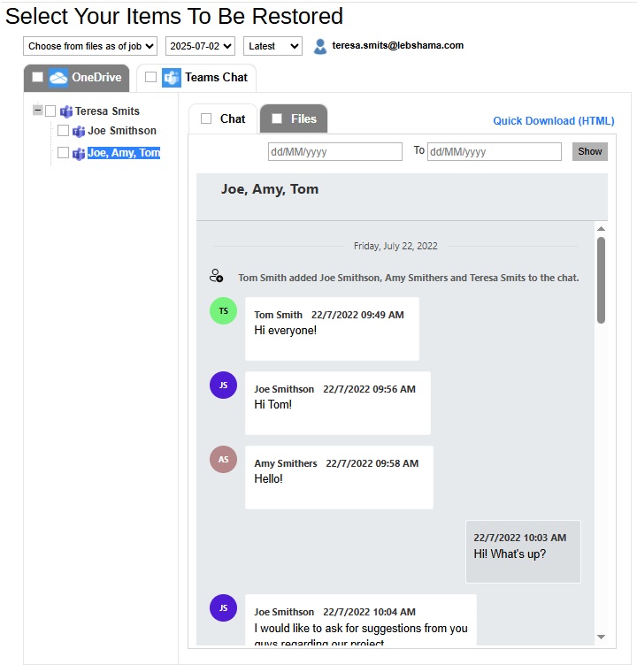Click the teresa.smits@lebshama.com email text

397,45
